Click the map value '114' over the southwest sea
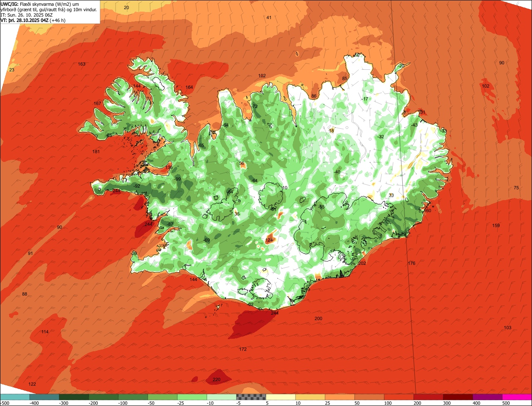The width and height of the screenshot is (532, 406). coord(45,332)
